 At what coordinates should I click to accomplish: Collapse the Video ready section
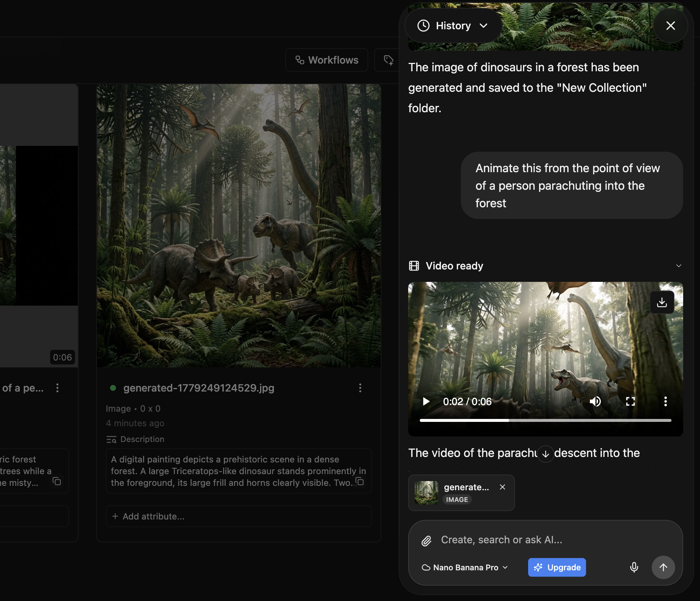tap(678, 266)
